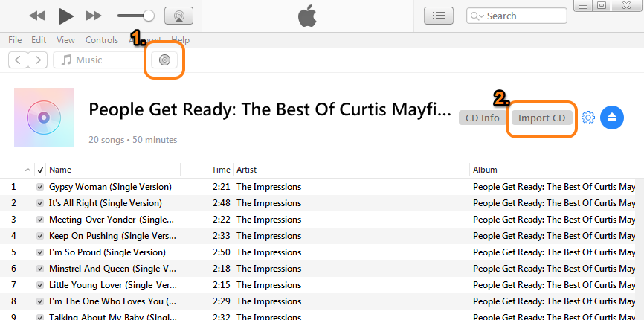Open the AirPlay output button
Image resolution: width=644 pixels, height=320 pixels.
tap(178, 16)
